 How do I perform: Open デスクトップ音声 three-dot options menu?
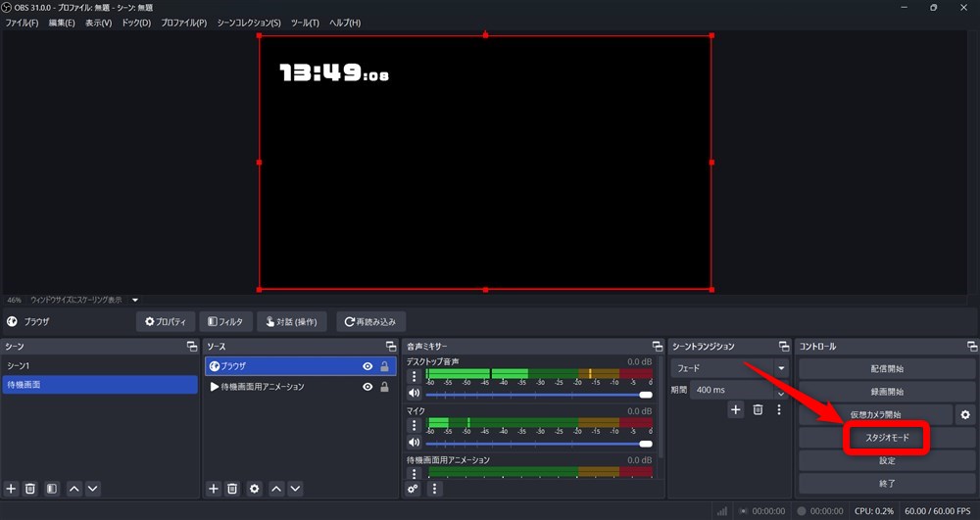coord(414,376)
